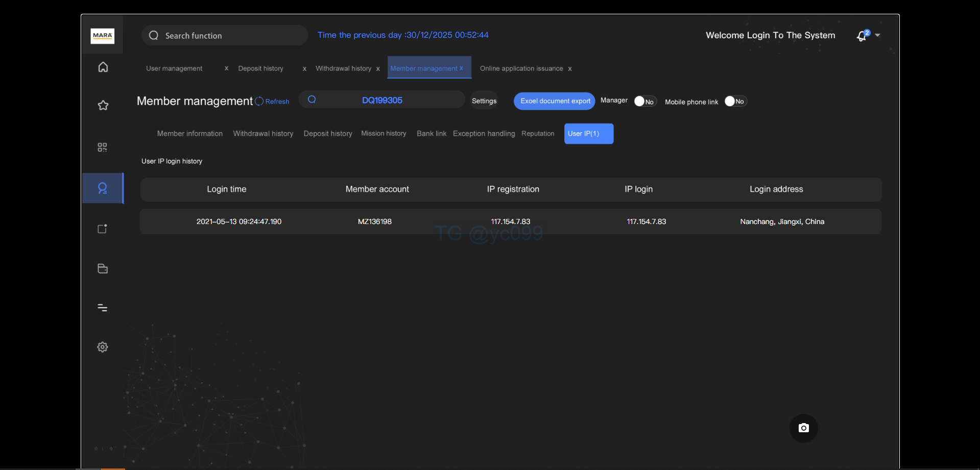Open the list lines sidebar icon
This screenshot has width=980, height=470.
pyautogui.click(x=103, y=308)
